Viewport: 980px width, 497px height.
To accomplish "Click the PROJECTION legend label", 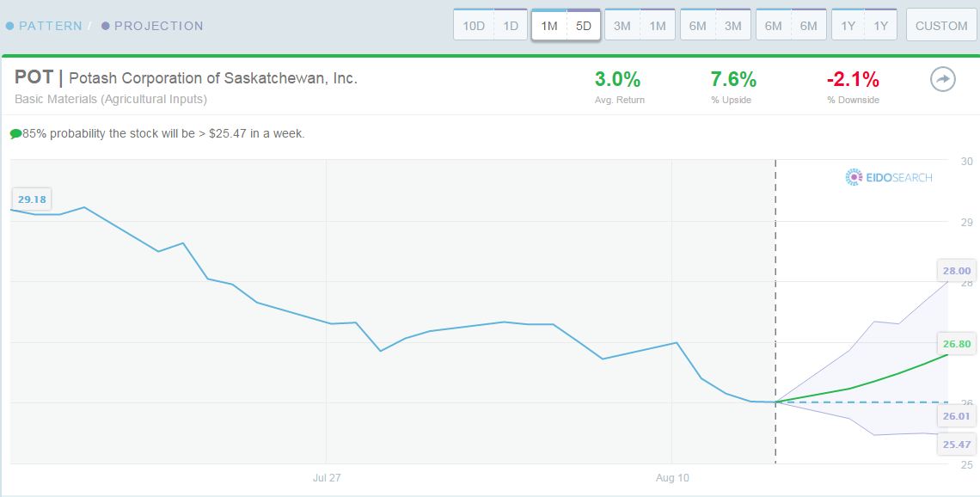I will pyautogui.click(x=159, y=27).
